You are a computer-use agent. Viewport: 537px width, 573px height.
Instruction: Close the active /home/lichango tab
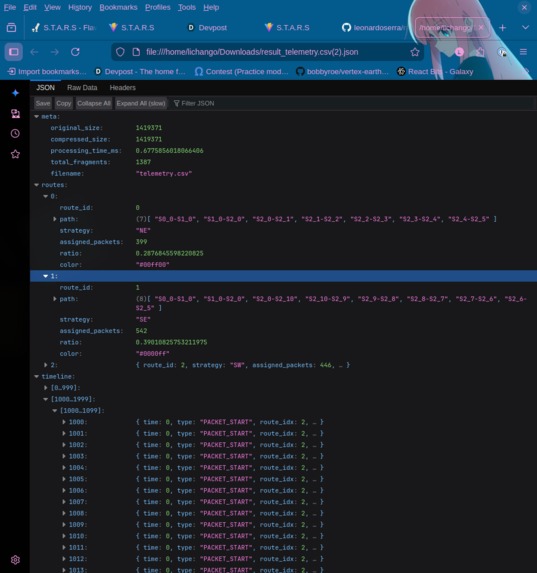(481, 27)
